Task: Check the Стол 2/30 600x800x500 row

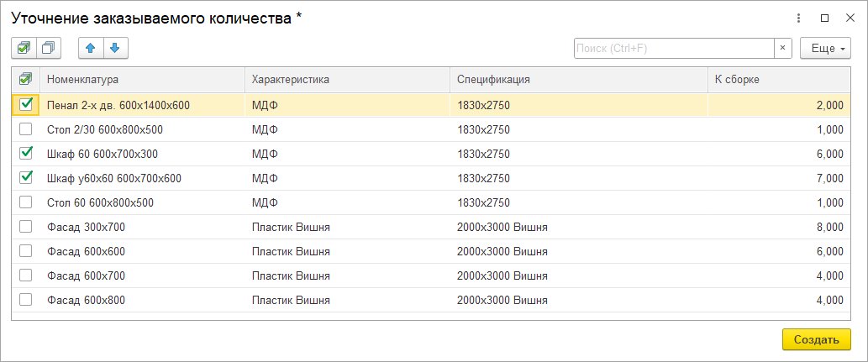Action: coord(26,129)
